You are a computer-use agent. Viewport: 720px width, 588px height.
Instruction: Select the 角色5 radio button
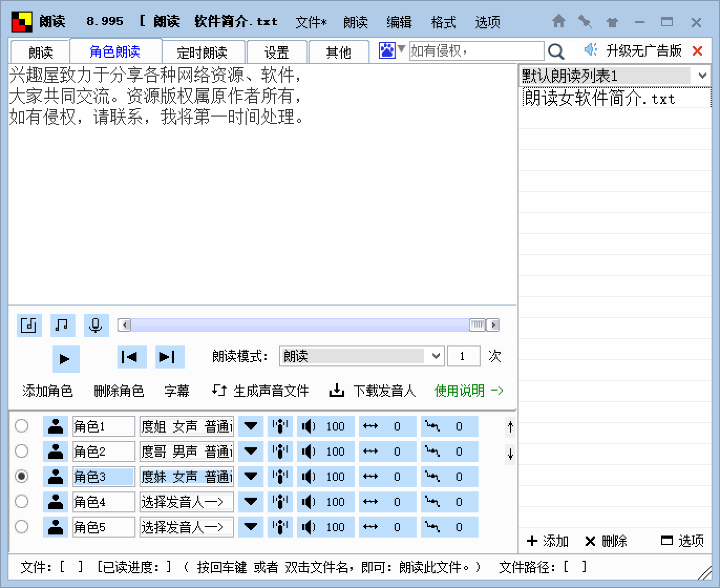pos(22,527)
